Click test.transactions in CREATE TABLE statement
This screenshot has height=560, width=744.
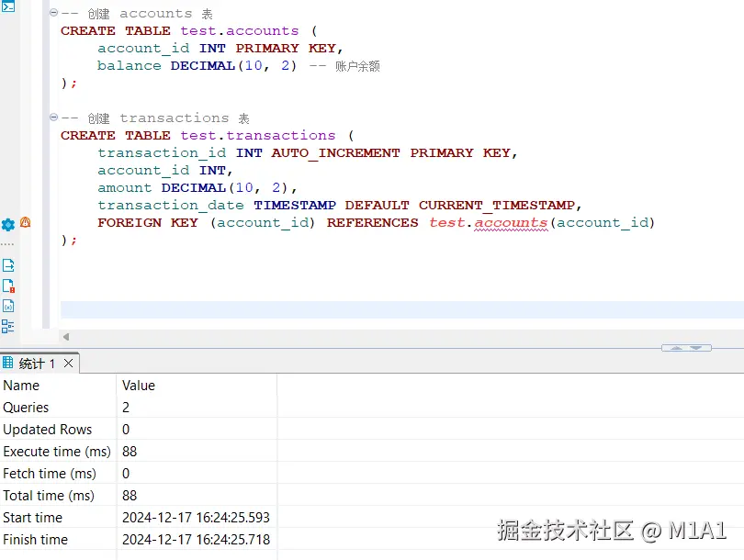258,136
